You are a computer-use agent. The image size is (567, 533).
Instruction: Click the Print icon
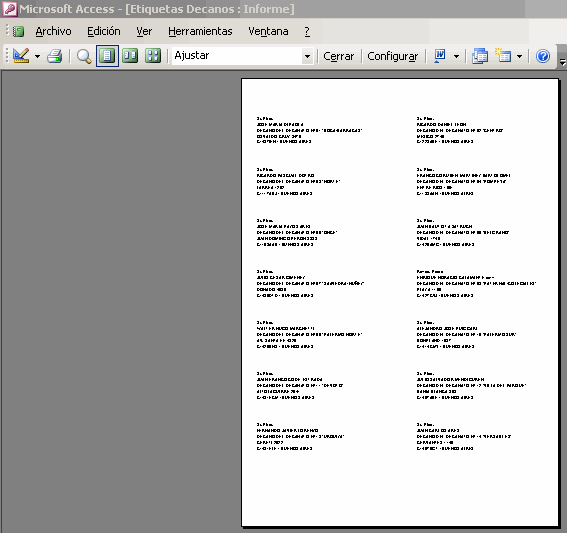pos(55,56)
